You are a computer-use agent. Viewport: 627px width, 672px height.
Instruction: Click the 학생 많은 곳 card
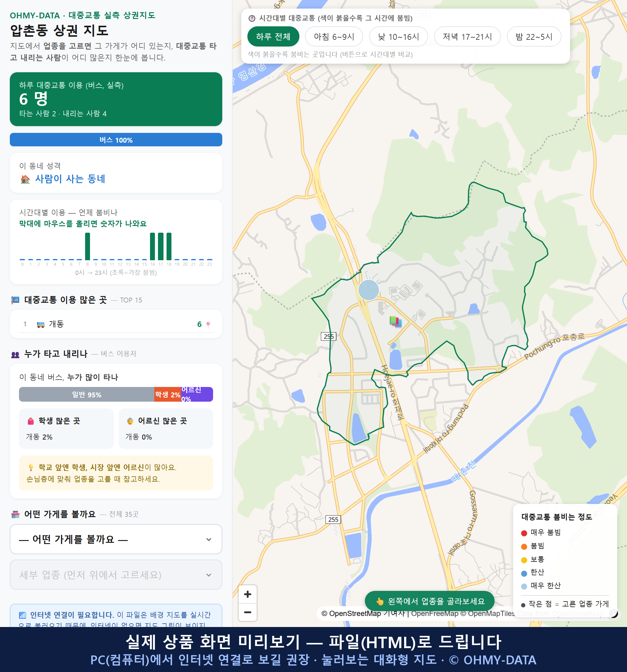click(x=66, y=429)
